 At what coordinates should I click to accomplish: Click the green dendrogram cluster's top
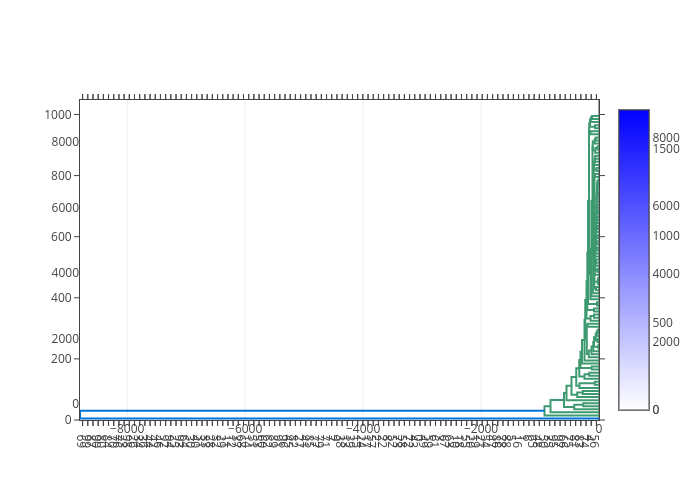[x=594, y=118]
